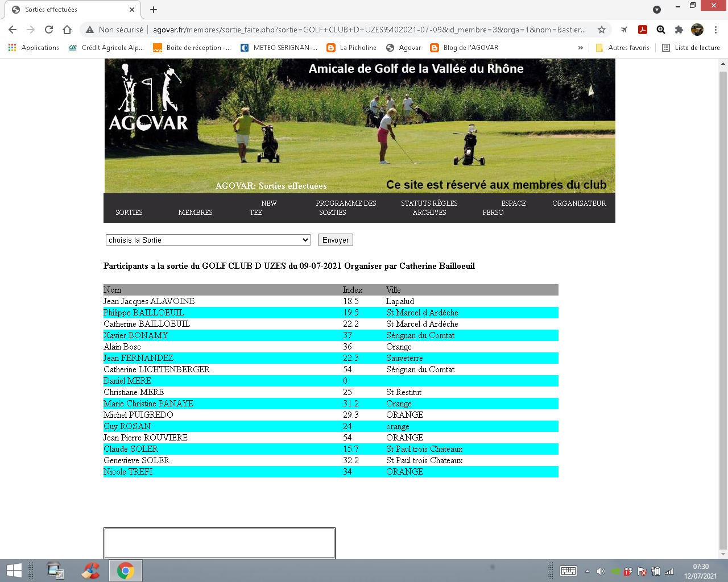Select Catherine LICHTENBERGER in the list

tap(156, 369)
